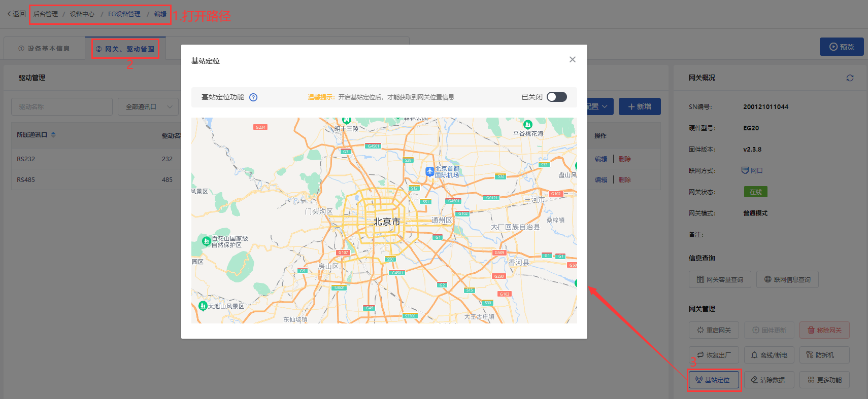
Task: Click the 房山区 label on the map
Action: click(328, 266)
